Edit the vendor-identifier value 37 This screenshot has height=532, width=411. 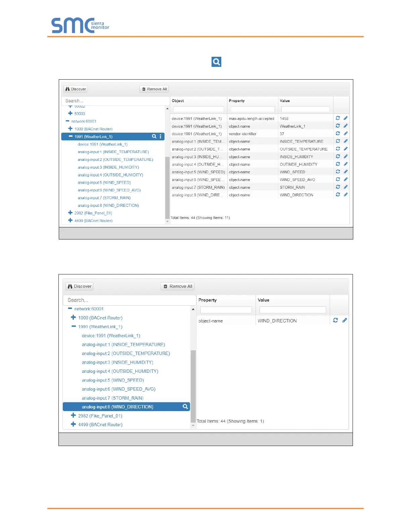coord(346,133)
